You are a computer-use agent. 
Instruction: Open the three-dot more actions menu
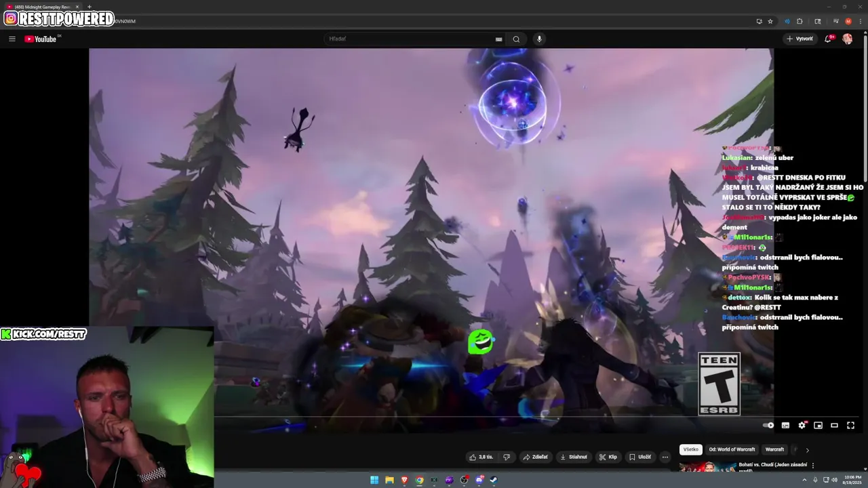tap(665, 457)
